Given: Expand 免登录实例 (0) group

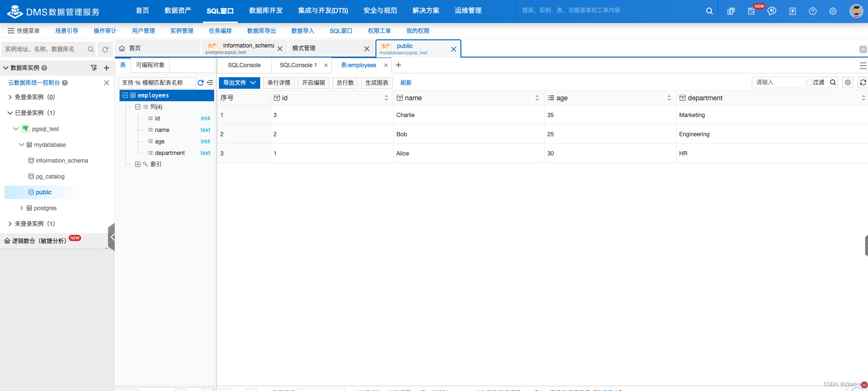Looking at the screenshot, I should (x=10, y=97).
